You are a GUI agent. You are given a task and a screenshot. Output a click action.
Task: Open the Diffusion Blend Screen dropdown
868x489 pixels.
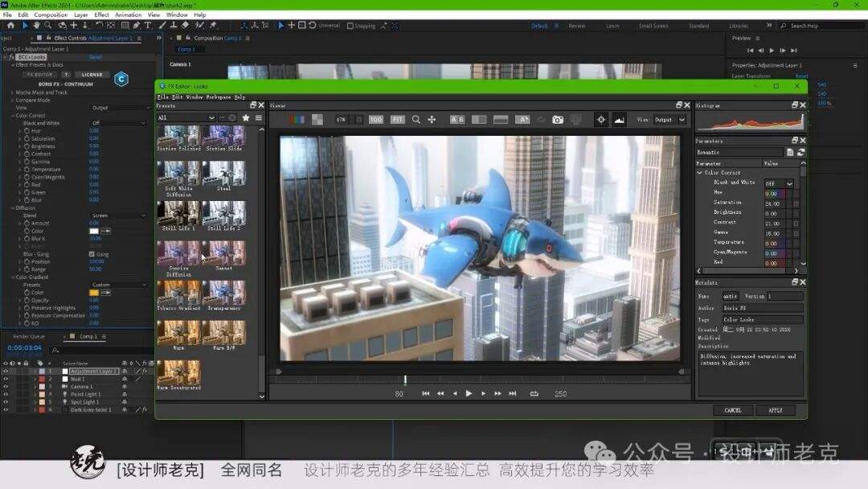119,216
